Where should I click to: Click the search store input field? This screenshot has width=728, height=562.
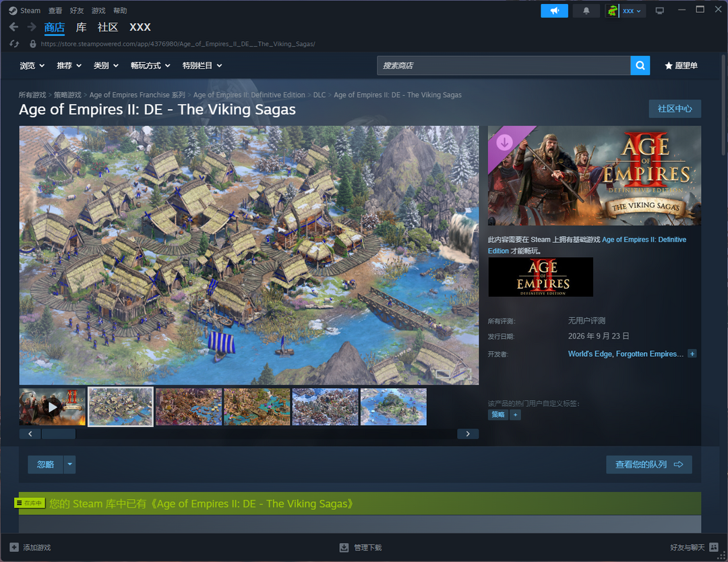tap(504, 65)
